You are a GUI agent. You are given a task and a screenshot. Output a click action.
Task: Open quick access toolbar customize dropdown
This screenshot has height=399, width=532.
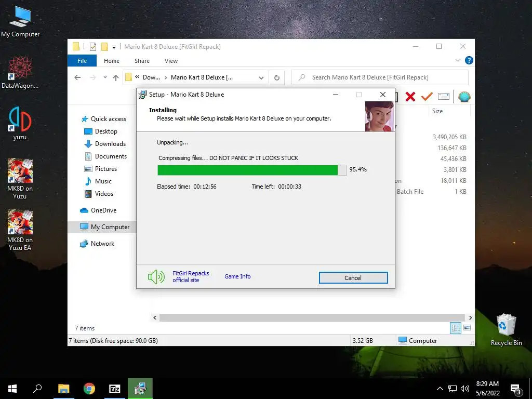[114, 47]
